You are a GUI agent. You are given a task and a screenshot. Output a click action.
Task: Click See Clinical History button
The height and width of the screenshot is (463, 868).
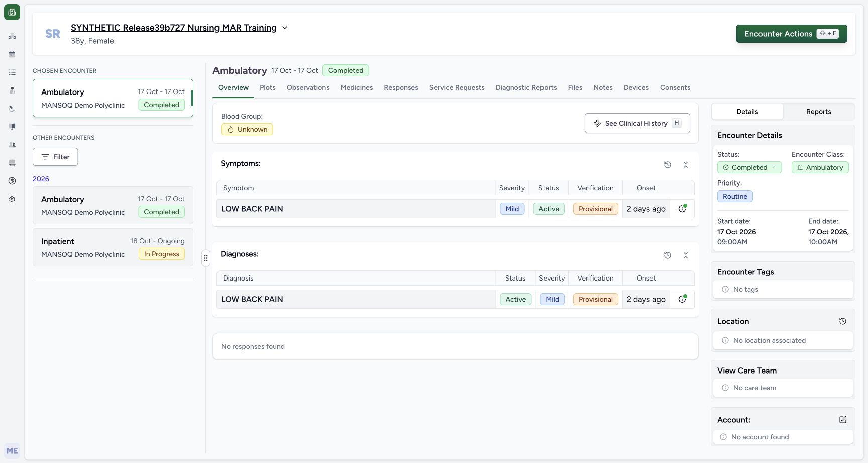pyautogui.click(x=637, y=123)
